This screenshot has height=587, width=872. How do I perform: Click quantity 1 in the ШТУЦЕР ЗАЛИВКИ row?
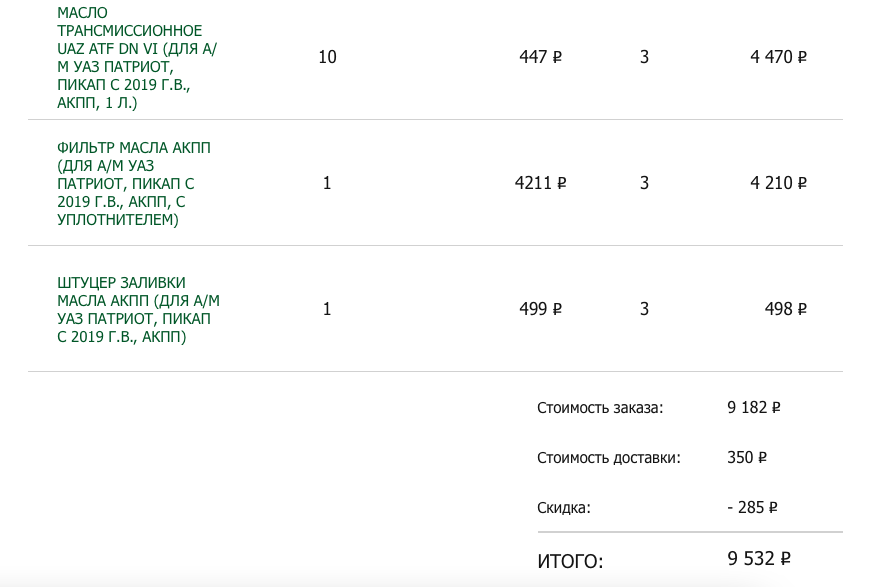pyautogui.click(x=327, y=310)
